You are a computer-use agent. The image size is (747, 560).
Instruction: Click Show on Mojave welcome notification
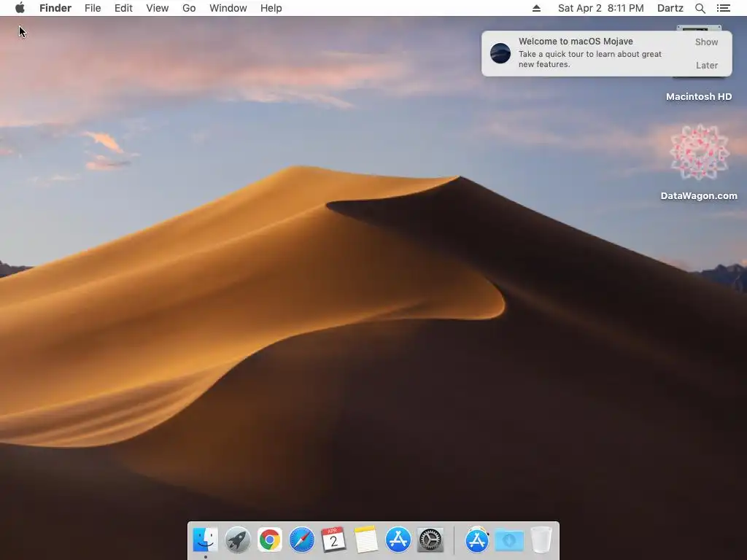point(706,42)
